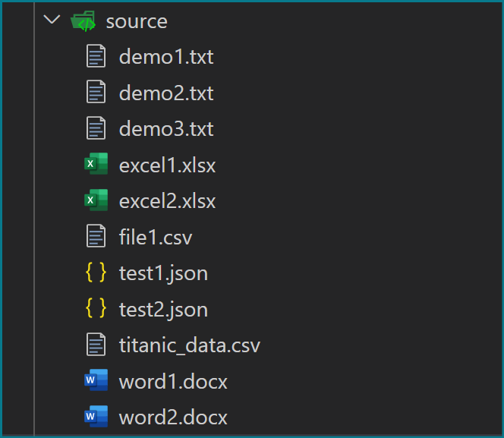
Task: Select titanic_data.csv in the tree
Action: (190, 345)
